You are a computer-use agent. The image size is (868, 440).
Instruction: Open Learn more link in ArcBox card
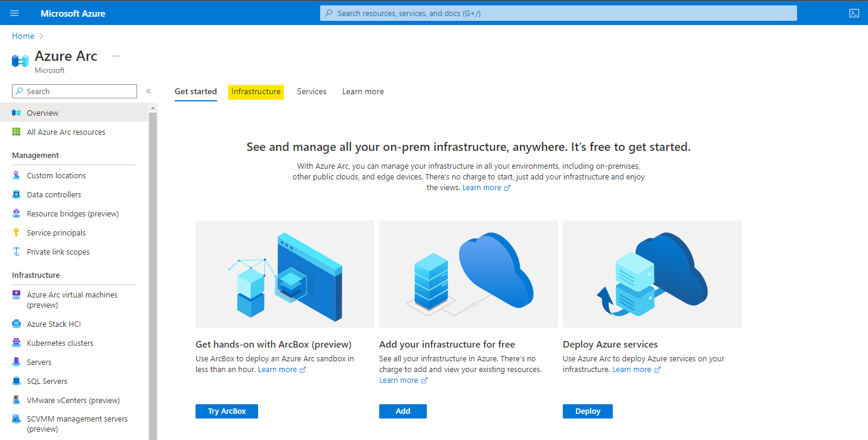[x=282, y=370]
